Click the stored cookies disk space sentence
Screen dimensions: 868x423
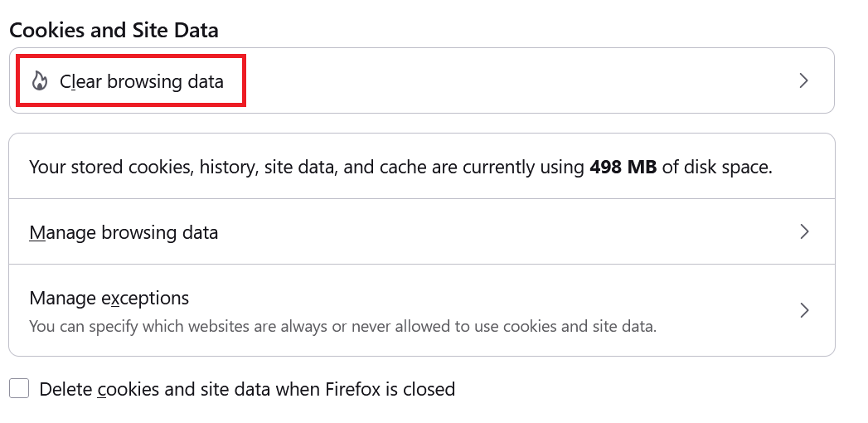pyautogui.click(x=307, y=167)
